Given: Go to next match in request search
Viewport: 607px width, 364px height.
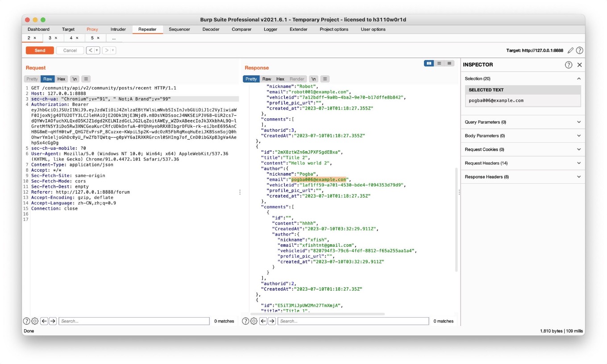Looking at the screenshot, I should (x=53, y=321).
